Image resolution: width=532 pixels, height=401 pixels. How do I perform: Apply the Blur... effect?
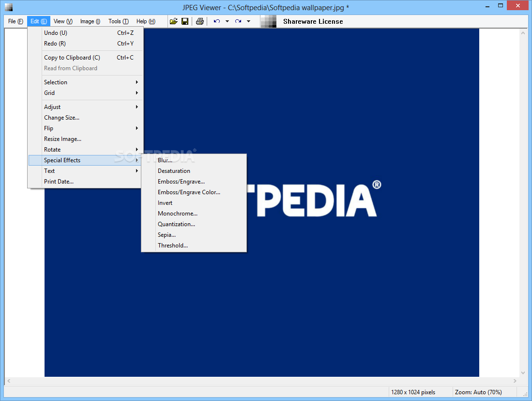point(194,160)
